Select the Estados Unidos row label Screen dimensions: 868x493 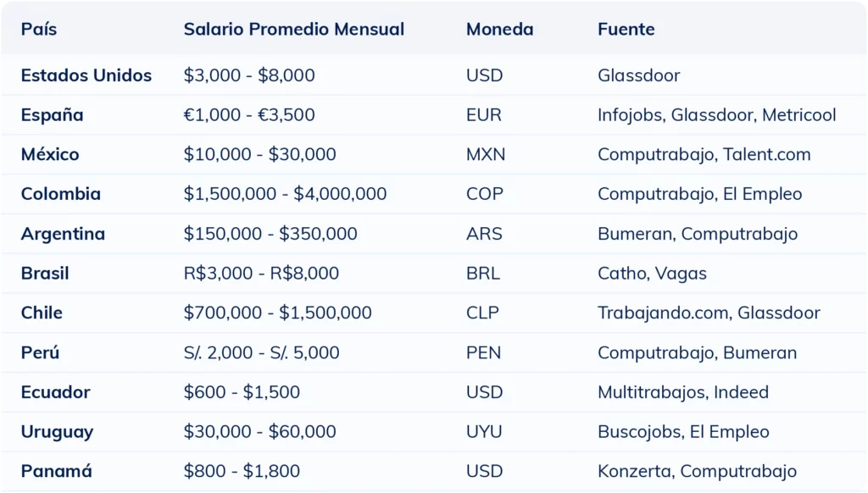pos(86,75)
